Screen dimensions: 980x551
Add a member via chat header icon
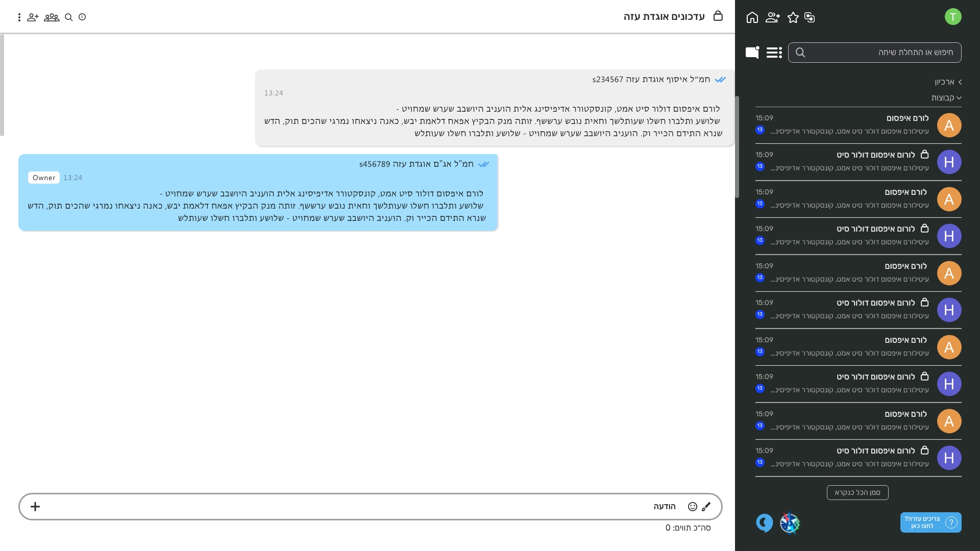(x=33, y=17)
